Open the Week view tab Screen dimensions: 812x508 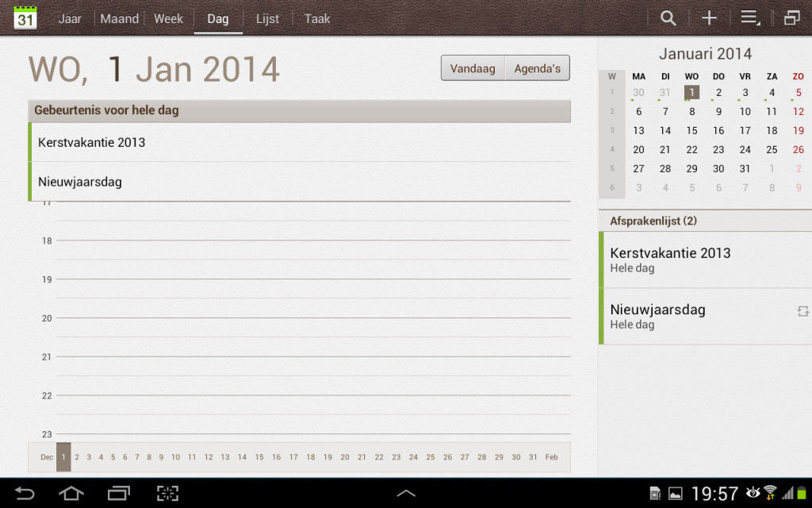point(168,18)
